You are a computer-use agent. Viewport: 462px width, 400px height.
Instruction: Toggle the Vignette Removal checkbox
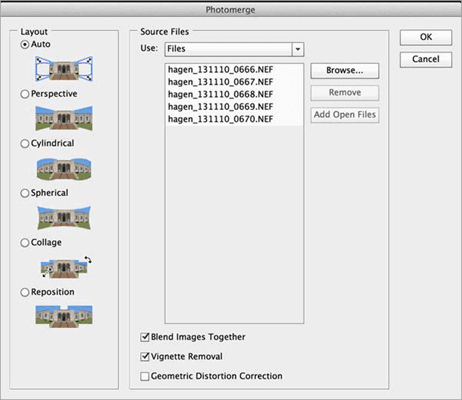(144, 357)
